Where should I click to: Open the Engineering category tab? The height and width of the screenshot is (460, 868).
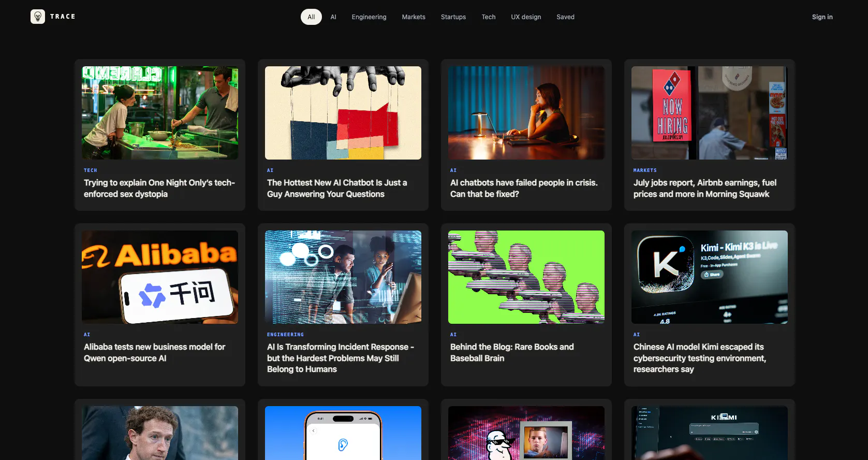(x=369, y=17)
